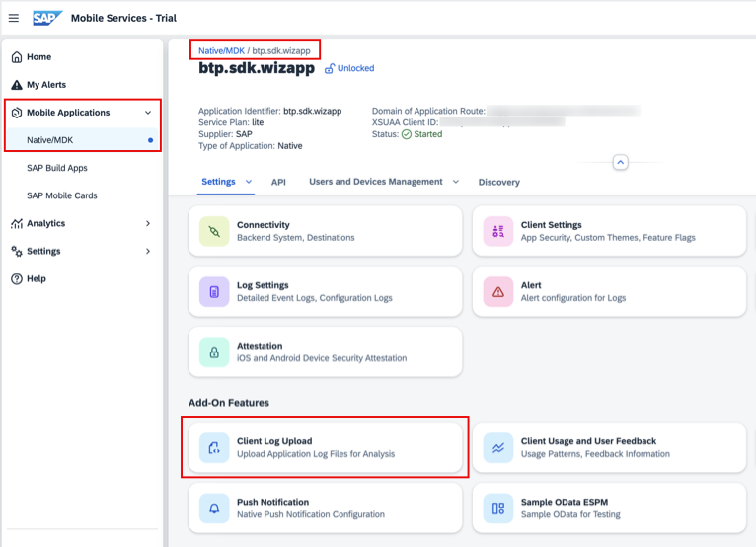This screenshot has height=547, width=756.
Task: Click the Help question mark icon
Action: pyautogui.click(x=17, y=278)
